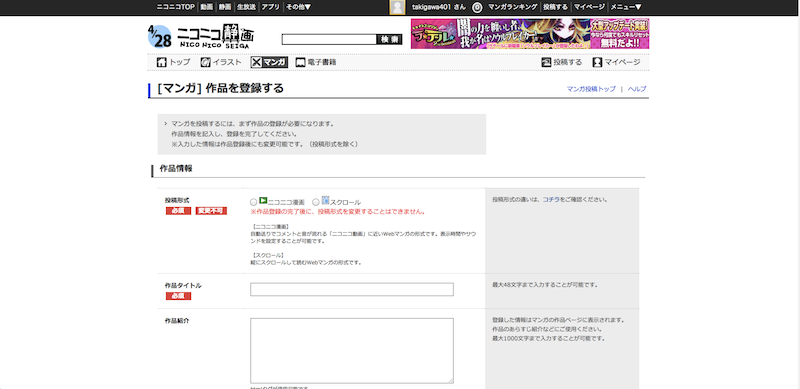Click the red warning about 投稿形式 change
This screenshot has height=389, width=800.
click(338, 211)
